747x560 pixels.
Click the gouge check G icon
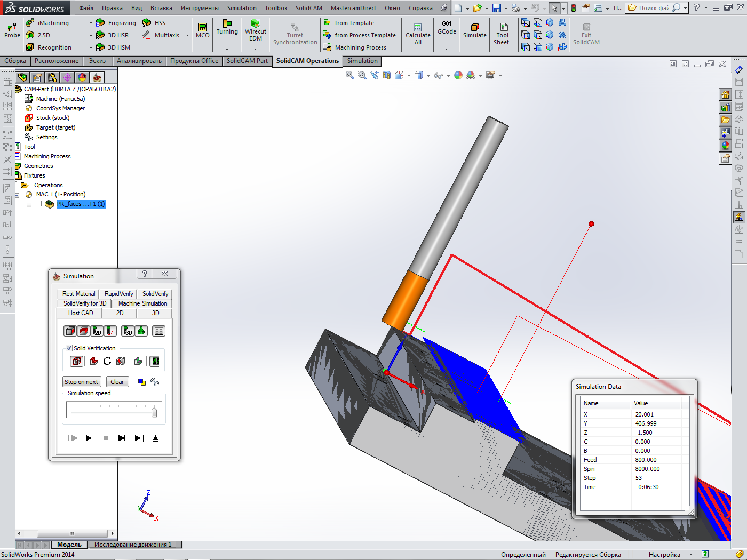point(107,361)
